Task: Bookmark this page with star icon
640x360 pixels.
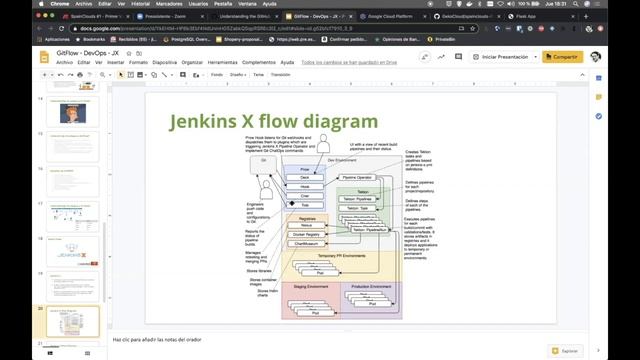Action: point(473,29)
